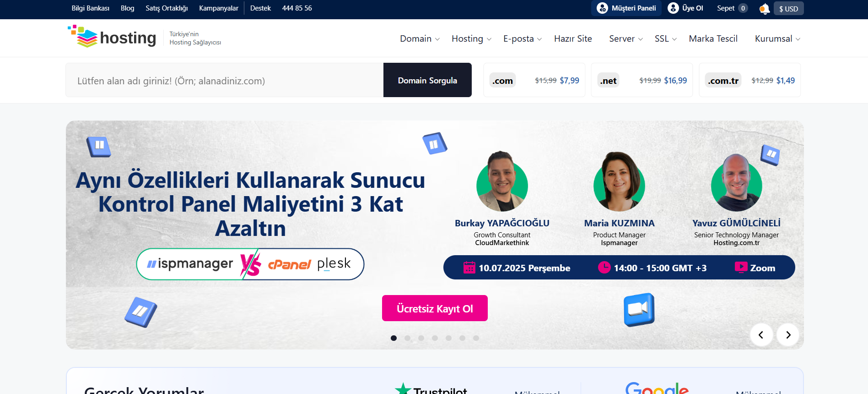The image size is (868, 394).
Task: Select the .net domain price card
Action: pos(642,80)
